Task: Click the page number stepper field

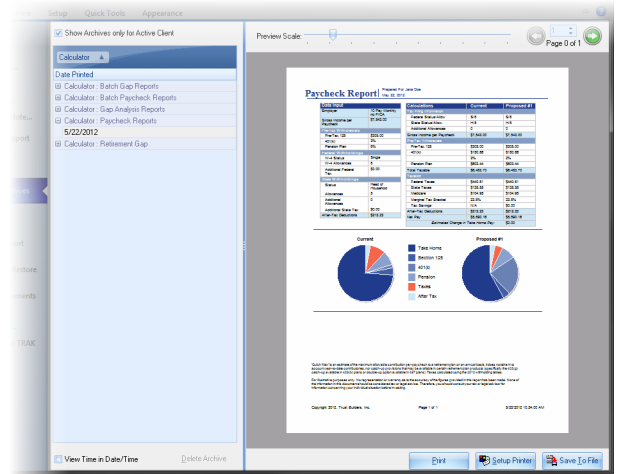Action: point(561,31)
